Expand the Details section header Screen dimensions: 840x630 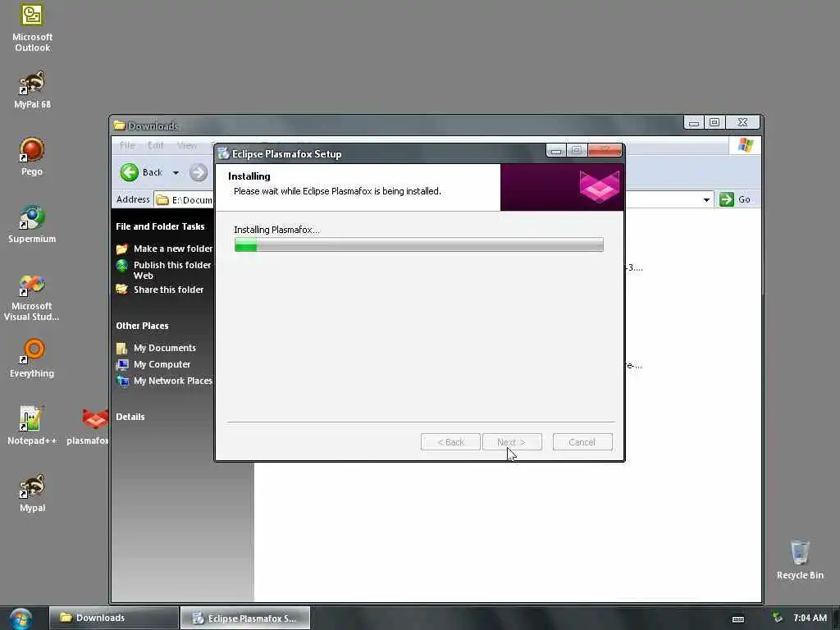tap(130, 417)
